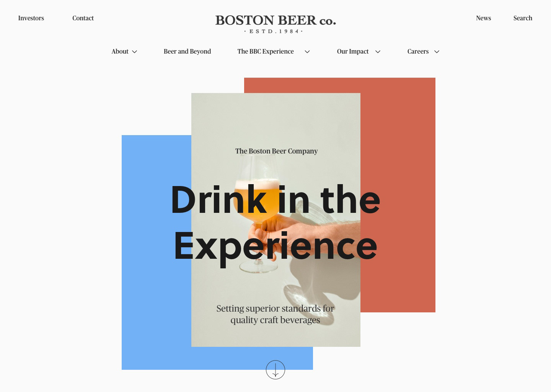Image resolution: width=551 pixels, height=392 pixels.
Task: Expand the Our Impact chevron
Action: pyautogui.click(x=378, y=52)
